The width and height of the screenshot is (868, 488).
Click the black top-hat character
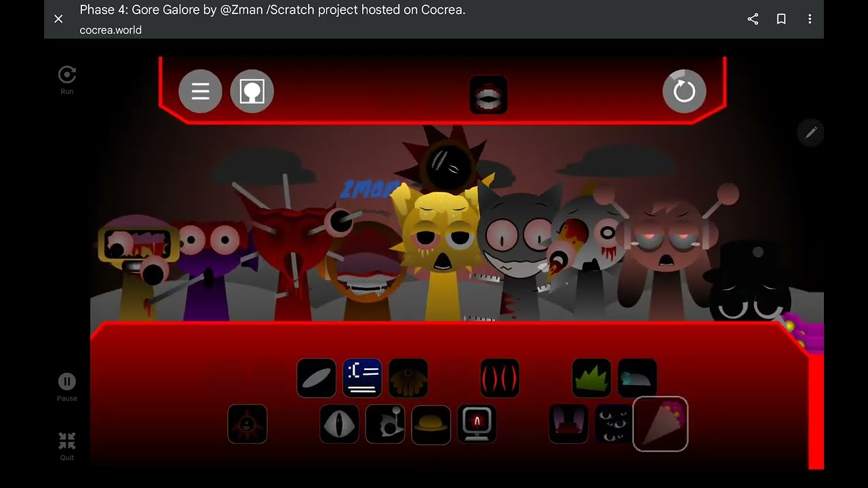click(x=749, y=281)
